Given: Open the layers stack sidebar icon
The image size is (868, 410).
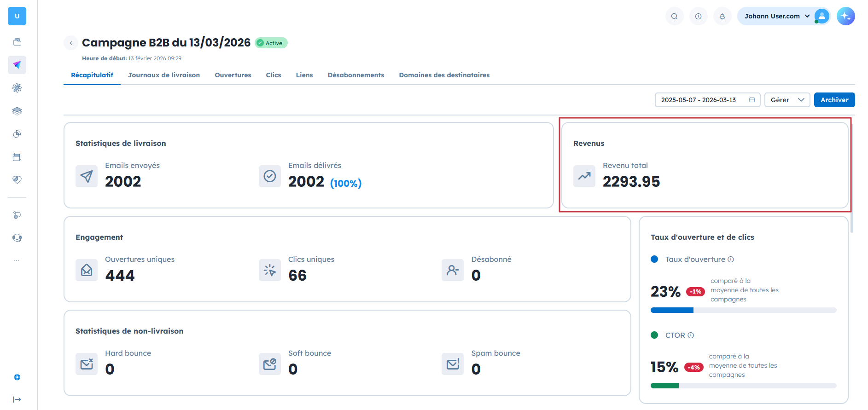Looking at the screenshot, I should click(x=17, y=111).
